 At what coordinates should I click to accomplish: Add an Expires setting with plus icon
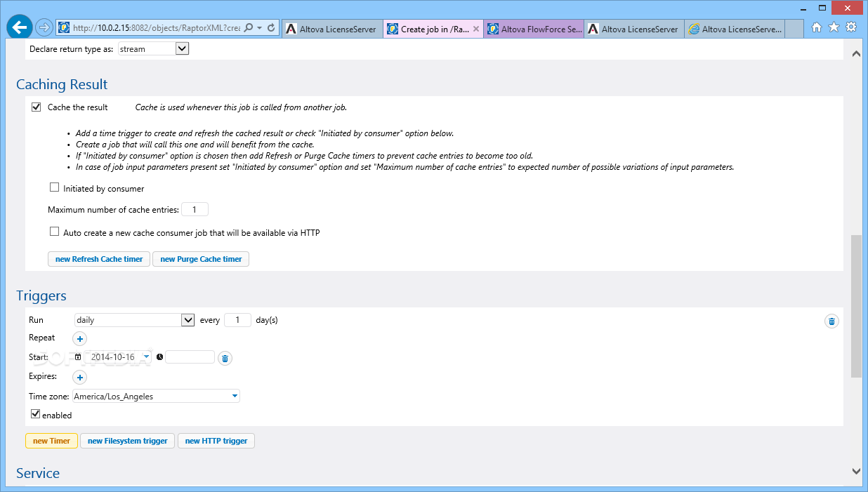click(79, 378)
